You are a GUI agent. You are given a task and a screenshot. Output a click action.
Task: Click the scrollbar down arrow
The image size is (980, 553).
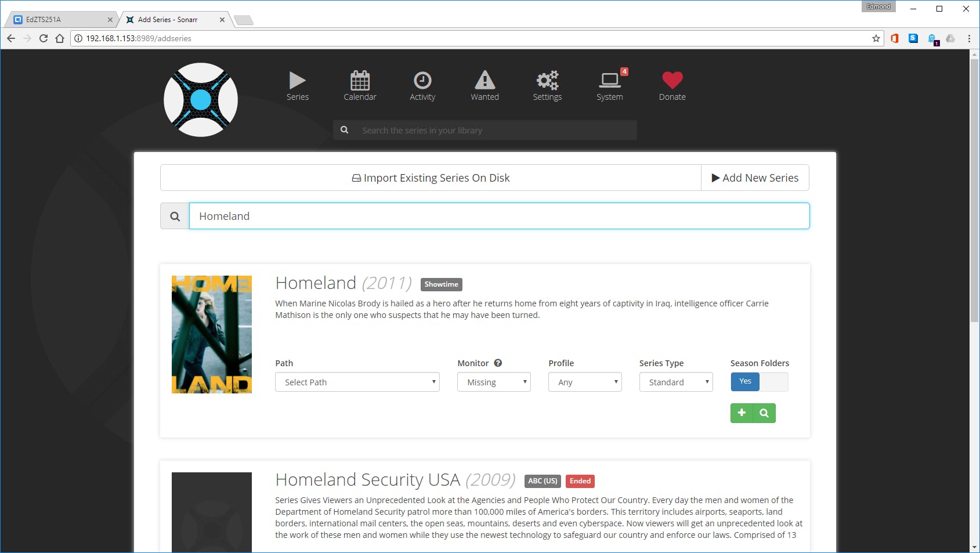(975, 547)
